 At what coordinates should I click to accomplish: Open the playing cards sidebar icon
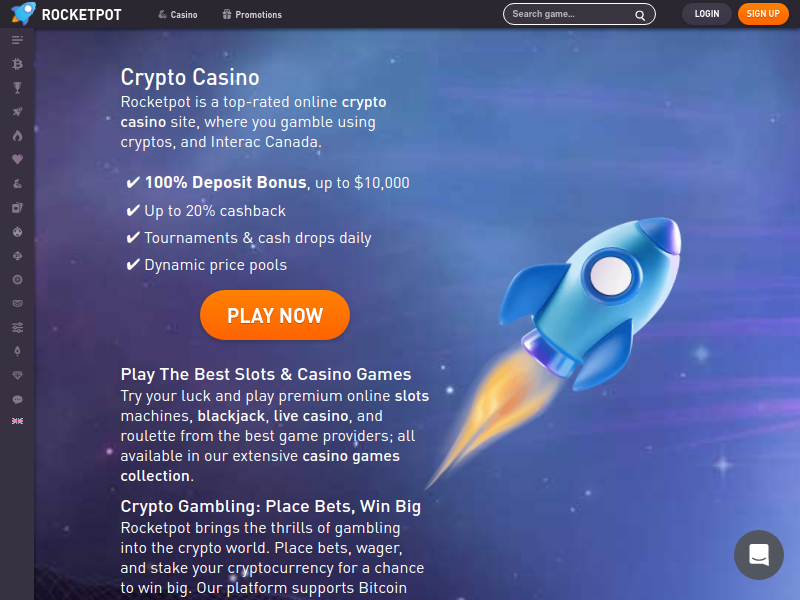tap(17, 208)
